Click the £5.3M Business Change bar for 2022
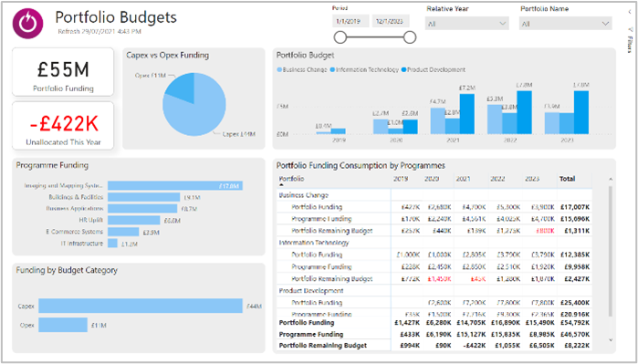Image resolution: width=638 pixels, height=364 pixels. pyautogui.click(x=495, y=120)
